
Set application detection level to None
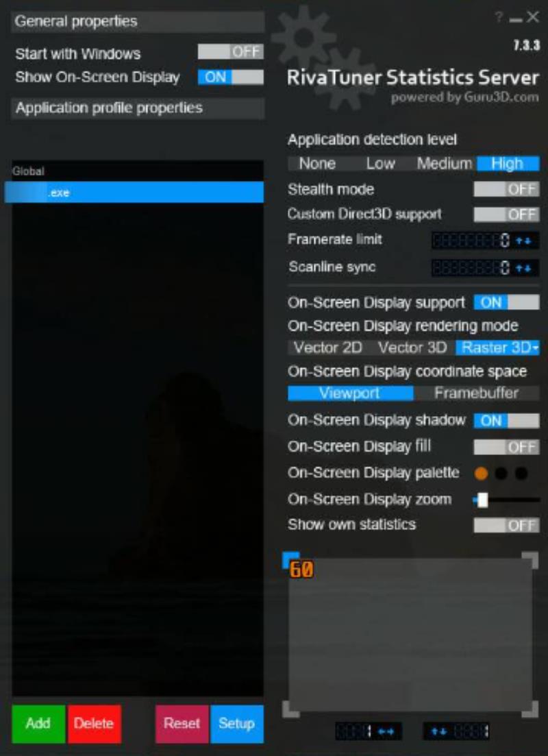317,163
